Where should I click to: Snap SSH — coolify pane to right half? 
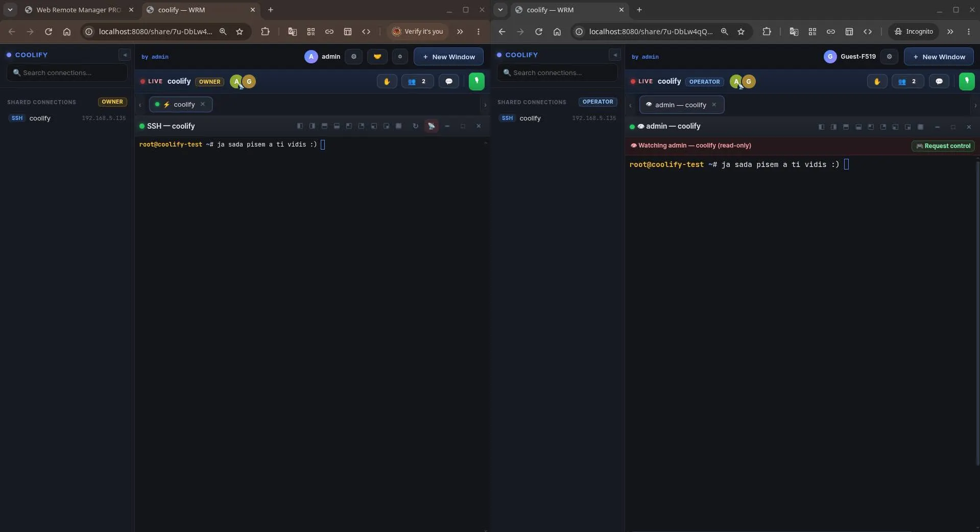pos(312,126)
